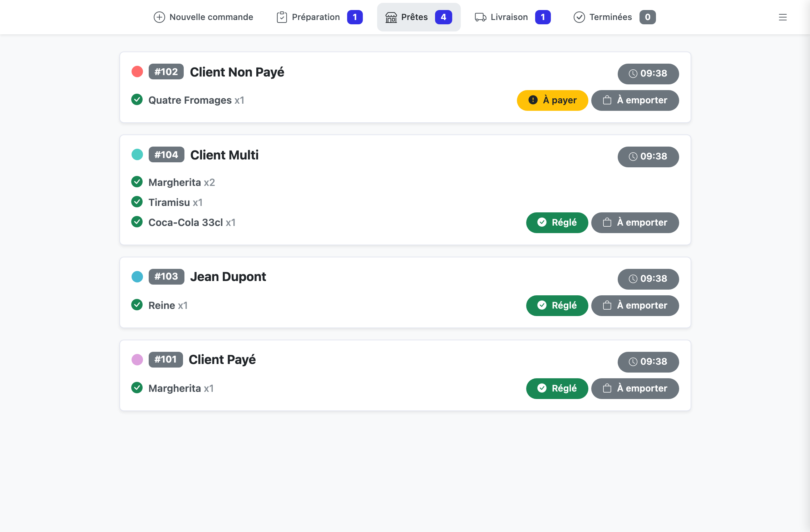
Task: Toggle the check next to Margherita x2
Action: [137, 182]
